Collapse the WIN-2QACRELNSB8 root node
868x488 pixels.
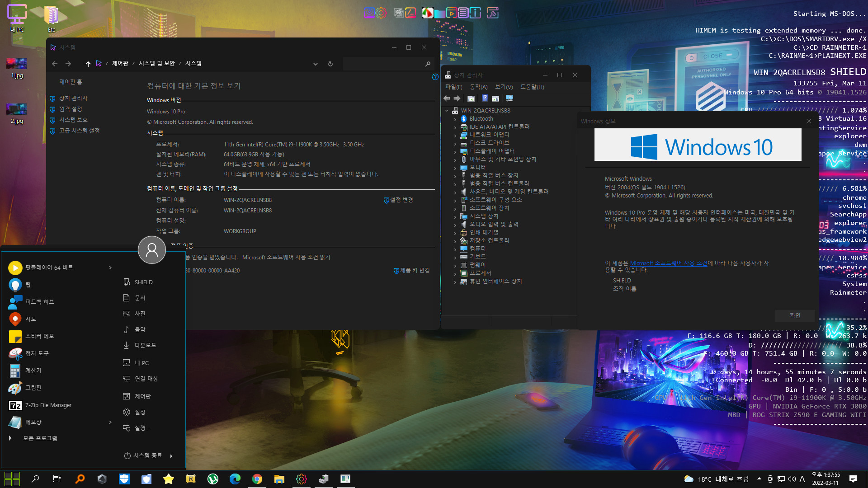[x=447, y=111]
